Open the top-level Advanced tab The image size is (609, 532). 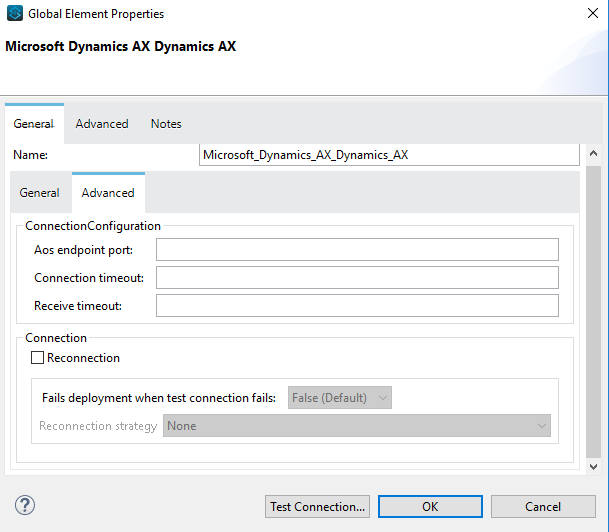(x=102, y=124)
